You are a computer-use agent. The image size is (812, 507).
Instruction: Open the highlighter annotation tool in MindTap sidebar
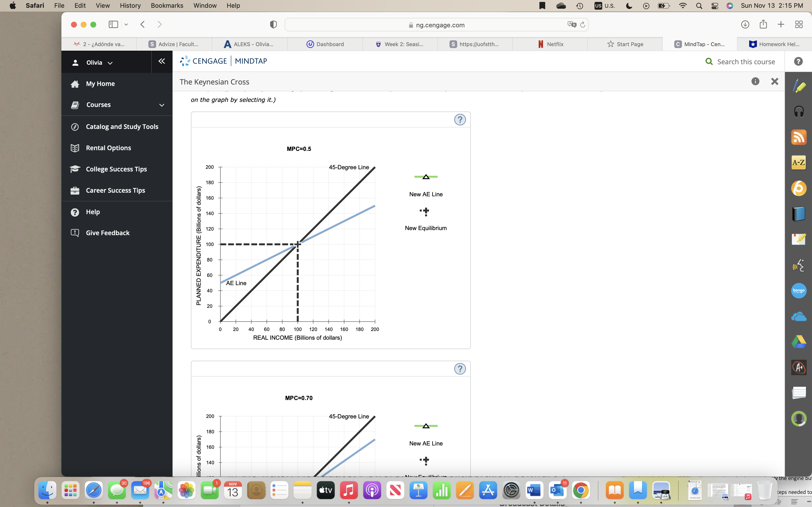coord(799,86)
